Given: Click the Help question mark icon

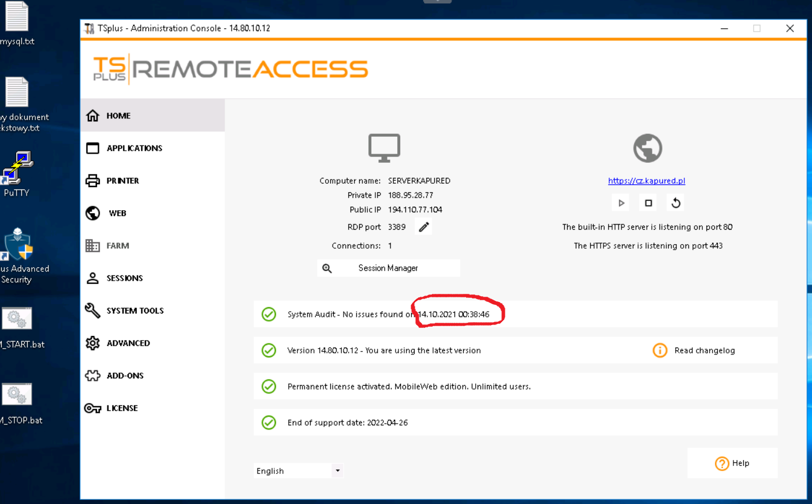Looking at the screenshot, I should pos(721,464).
